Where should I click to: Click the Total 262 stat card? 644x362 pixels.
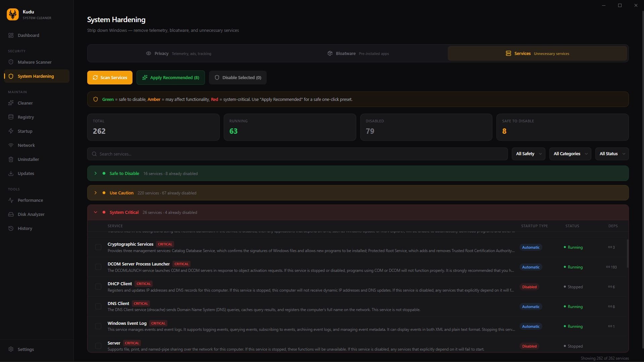point(153,127)
